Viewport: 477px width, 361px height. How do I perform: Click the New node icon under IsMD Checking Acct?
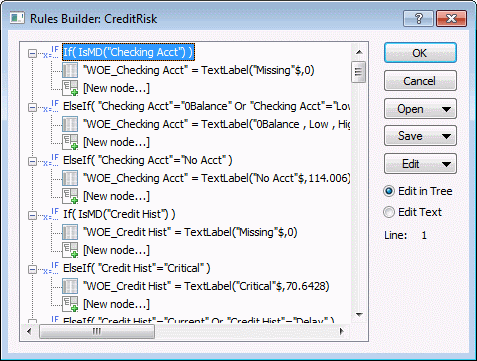tap(70, 88)
